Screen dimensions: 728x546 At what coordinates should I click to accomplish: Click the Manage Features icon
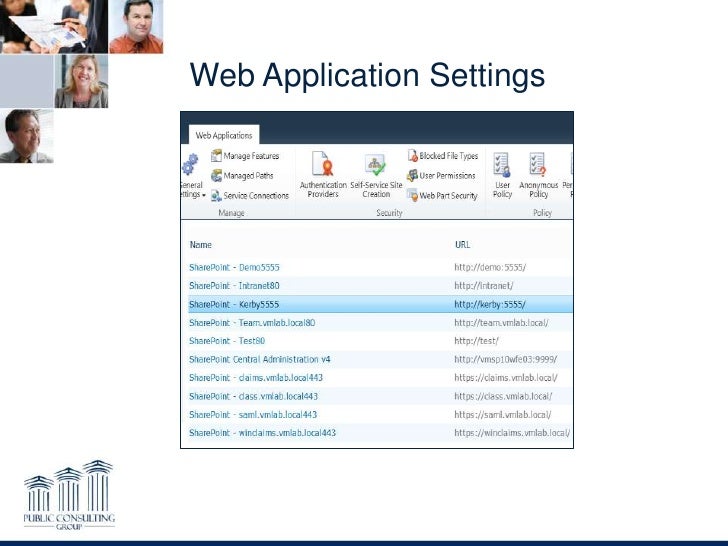pos(216,156)
